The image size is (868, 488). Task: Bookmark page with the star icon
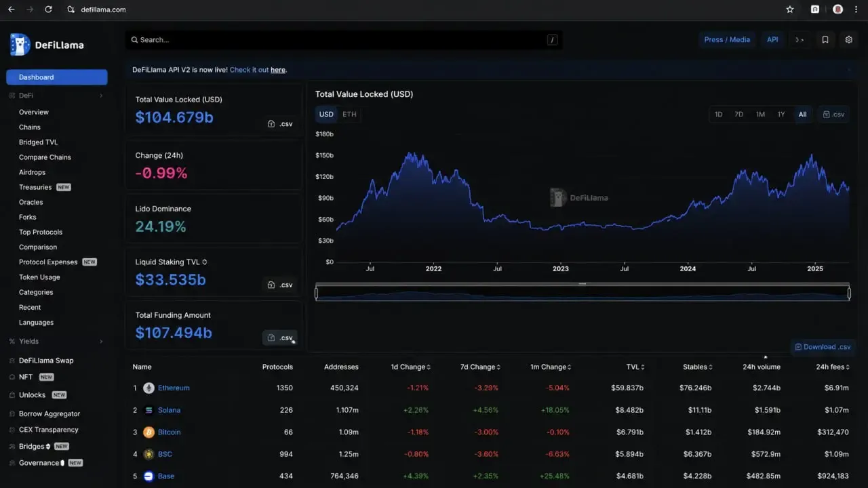(x=790, y=9)
